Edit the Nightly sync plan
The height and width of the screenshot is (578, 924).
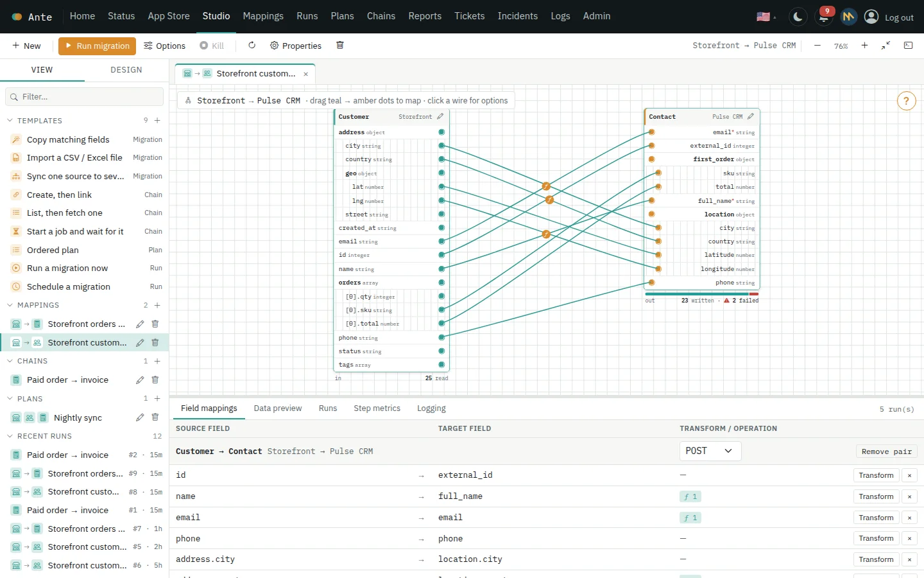click(x=140, y=417)
